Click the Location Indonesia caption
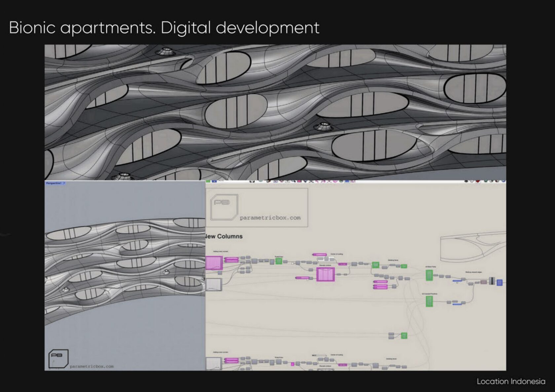 click(x=511, y=381)
